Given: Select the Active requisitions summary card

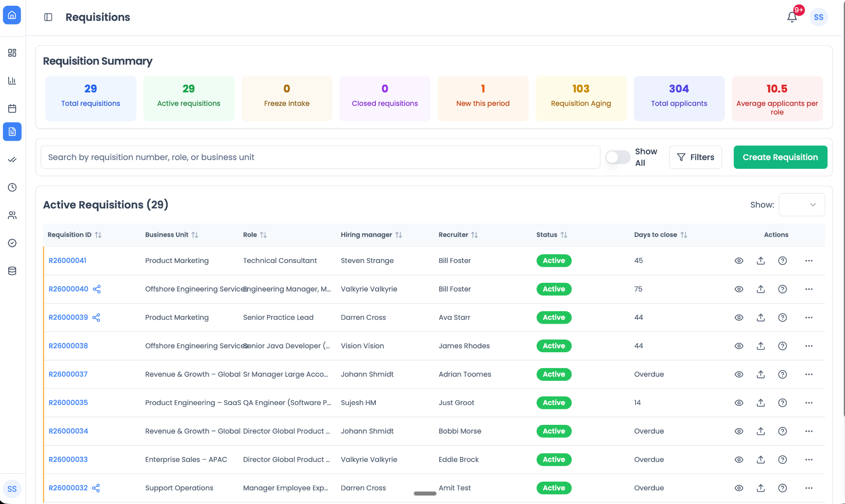Looking at the screenshot, I should (189, 98).
